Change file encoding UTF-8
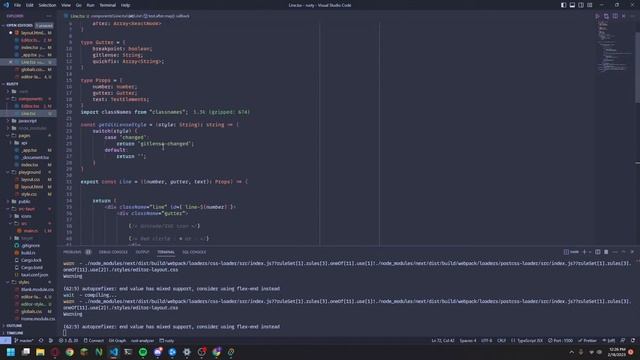Screen dimensions: 640x360 coord(487,340)
